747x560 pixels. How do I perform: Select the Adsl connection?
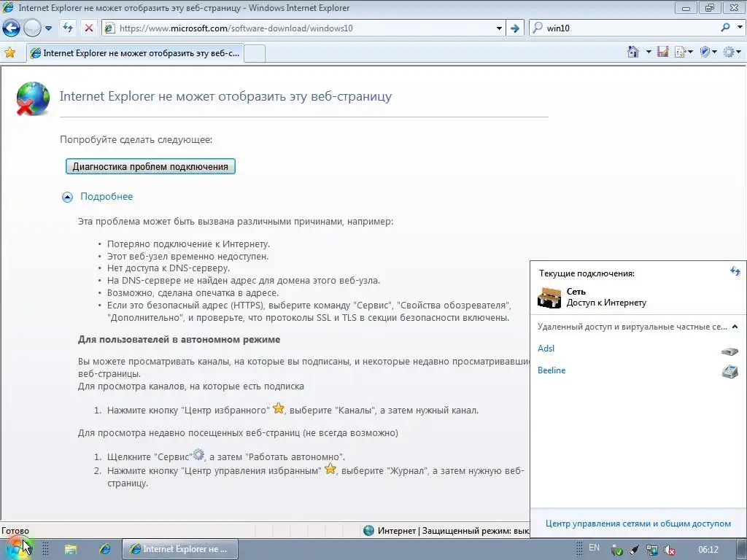click(x=546, y=349)
